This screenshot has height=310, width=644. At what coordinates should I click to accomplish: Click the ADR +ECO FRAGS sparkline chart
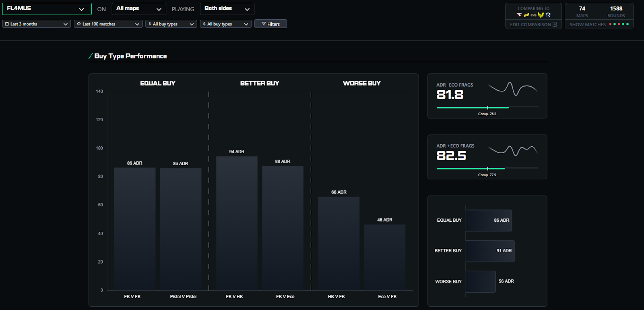(x=512, y=150)
